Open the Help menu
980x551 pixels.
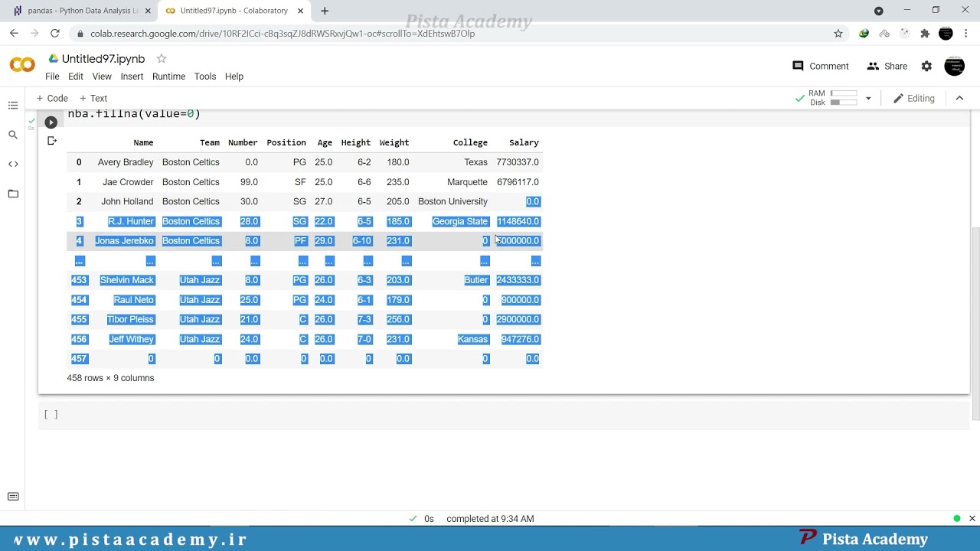pos(234,77)
